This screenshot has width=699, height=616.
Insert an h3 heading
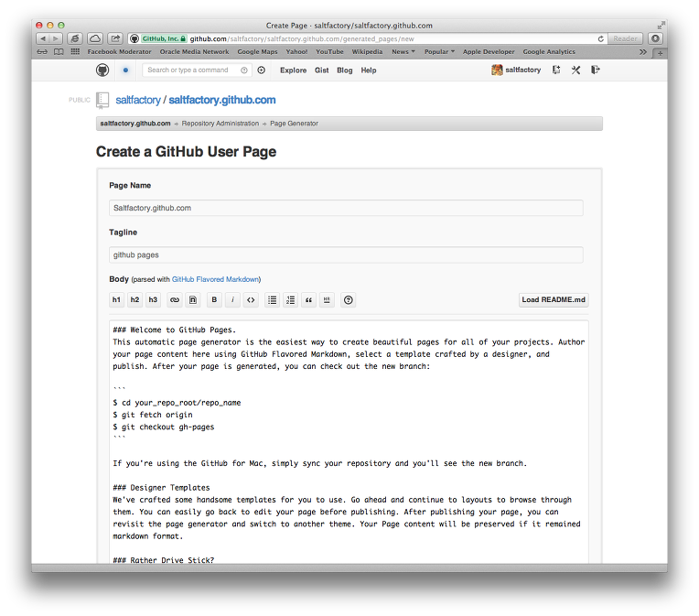[153, 299]
